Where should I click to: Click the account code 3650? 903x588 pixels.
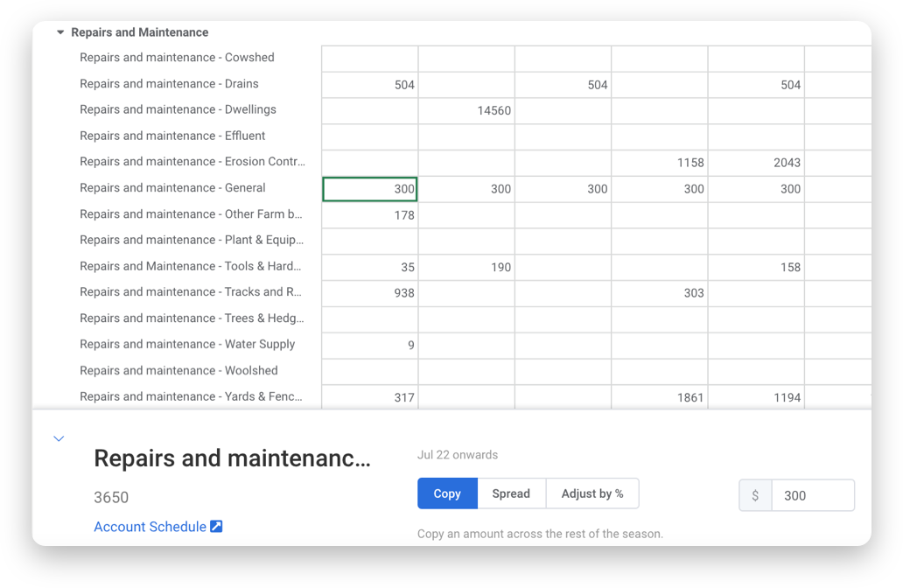click(x=111, y=497)
